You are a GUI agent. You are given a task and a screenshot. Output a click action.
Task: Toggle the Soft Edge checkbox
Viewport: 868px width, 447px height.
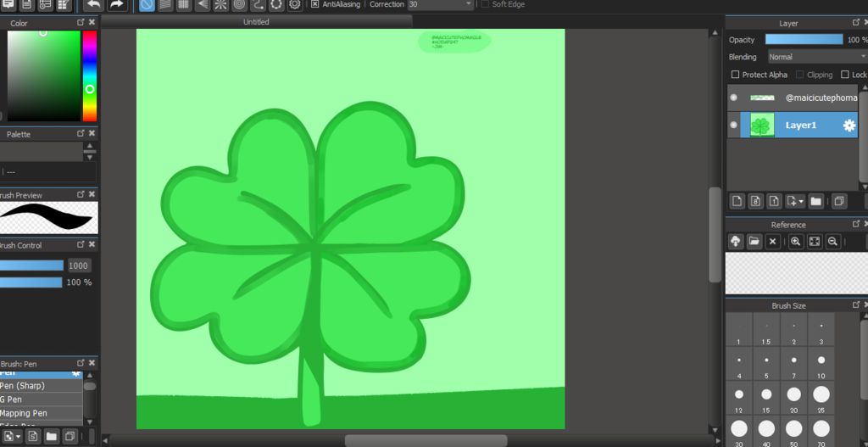(485, 4)
